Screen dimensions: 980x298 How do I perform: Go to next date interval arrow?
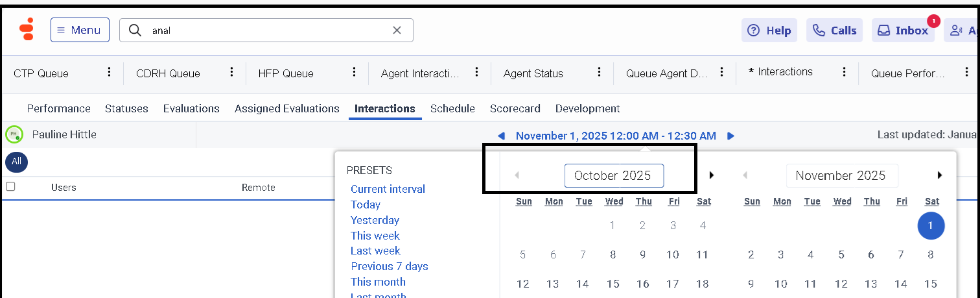tap(730, 136)
